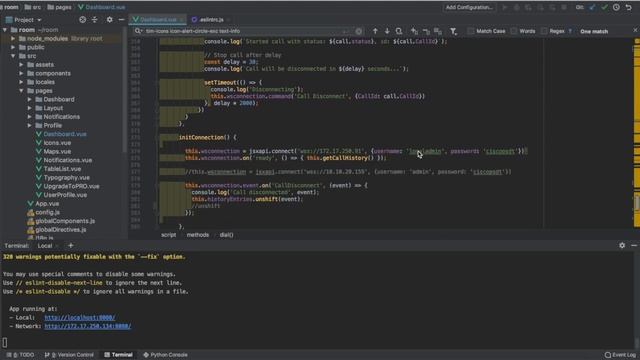Open the Version Control tool window

click(x=69, y=355)
